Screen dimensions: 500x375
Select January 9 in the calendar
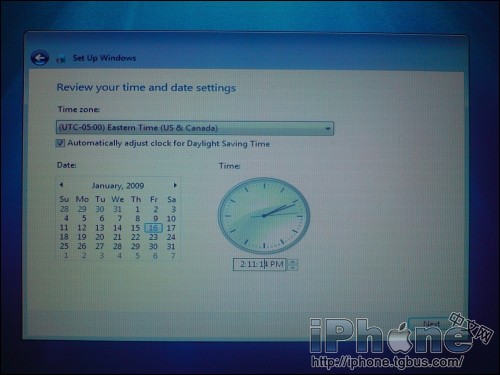click(155, 219)
